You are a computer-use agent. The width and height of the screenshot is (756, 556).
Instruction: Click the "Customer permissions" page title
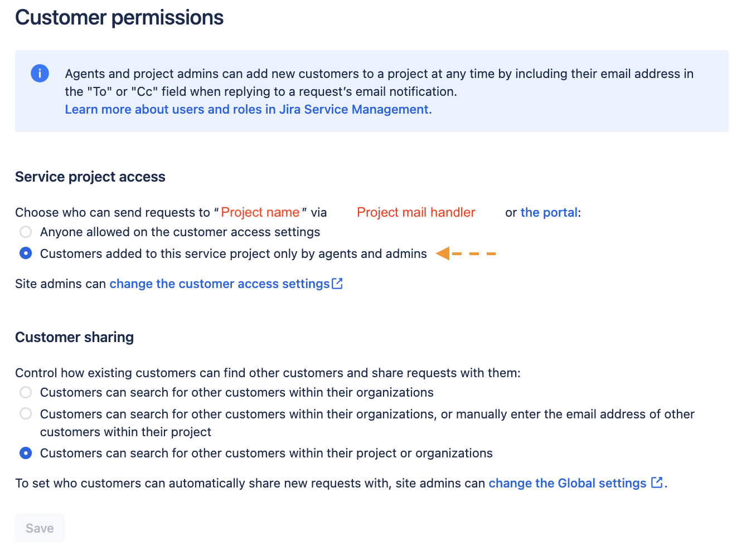click(119, 17)
